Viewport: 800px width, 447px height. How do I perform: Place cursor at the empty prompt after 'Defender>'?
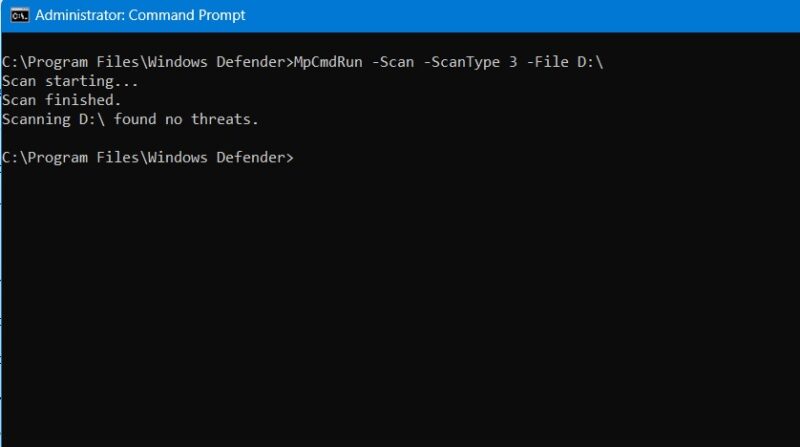tap(301, 158)
